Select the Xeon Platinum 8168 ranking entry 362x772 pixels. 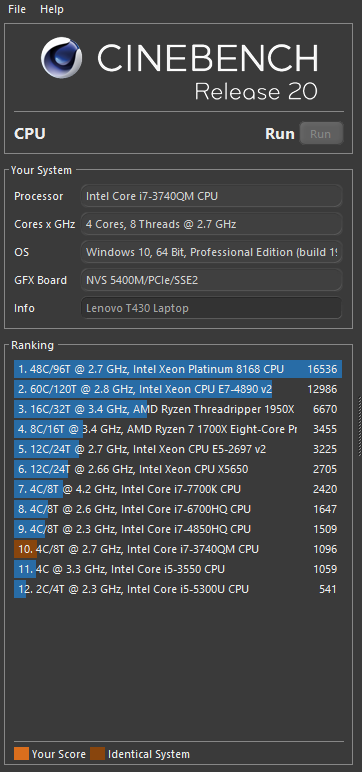[x=178, y=369]
